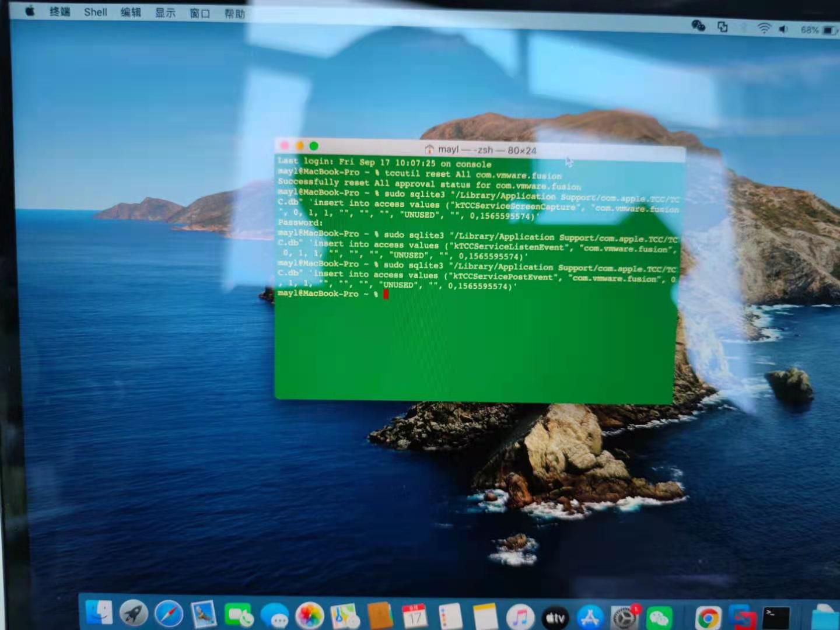This screenshot has height=630, width=840.
Task: Click the VMware Fusion menu bar icon
Action: [x=723, y=27]
